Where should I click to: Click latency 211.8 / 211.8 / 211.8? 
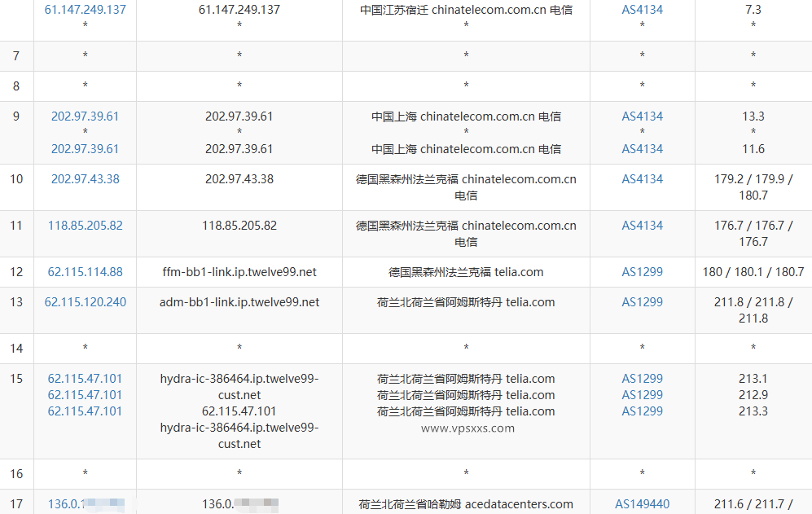753,310
